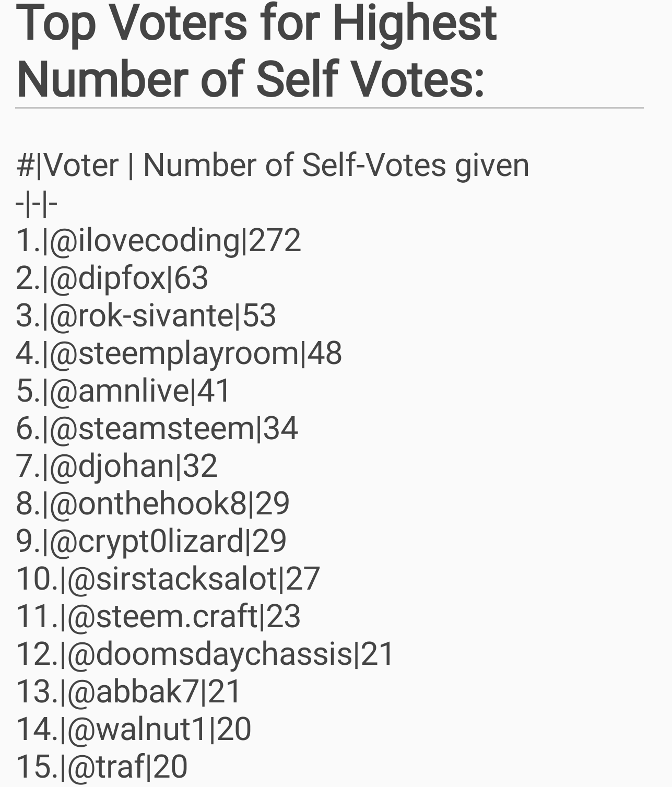Open the @walnut1 user mention
The image size is (672, 787).
click(x=138, y=729)
